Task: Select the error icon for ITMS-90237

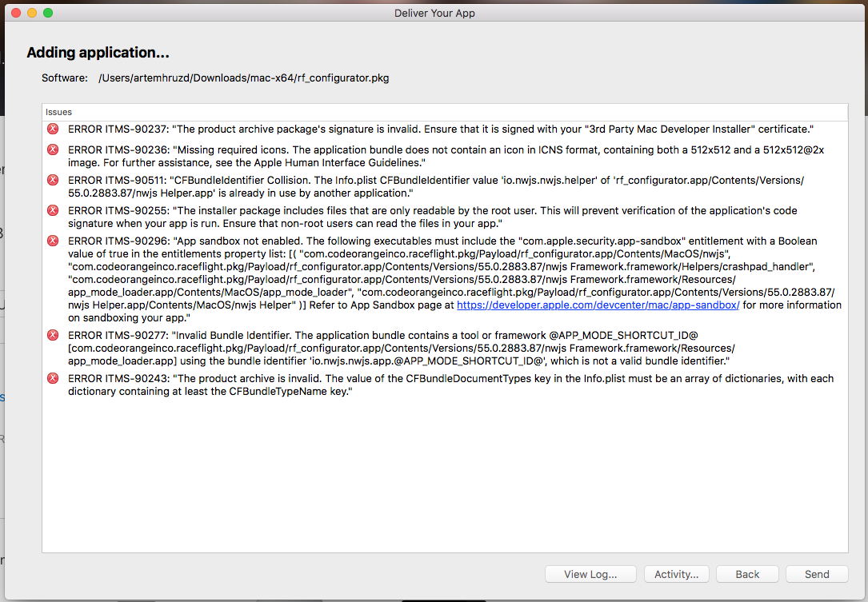Action: [53, 129]
